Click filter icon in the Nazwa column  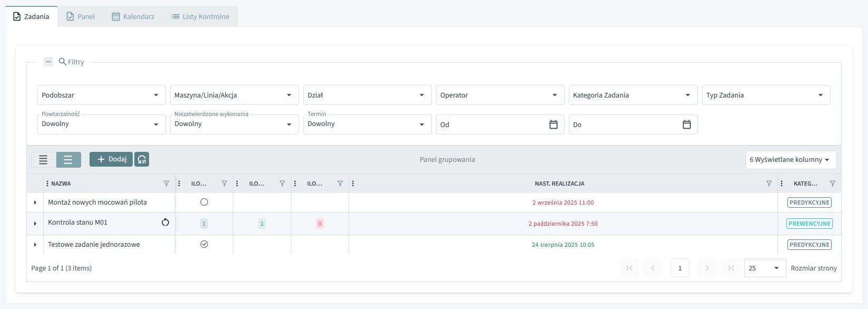click(166, 184)
